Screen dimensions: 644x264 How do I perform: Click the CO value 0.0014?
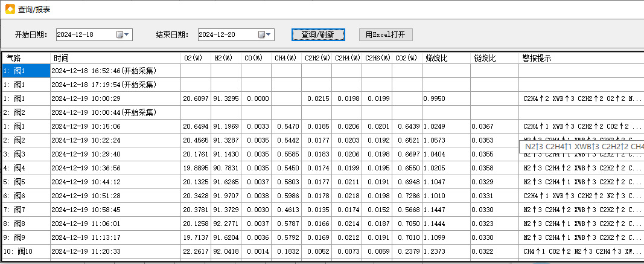257,251
